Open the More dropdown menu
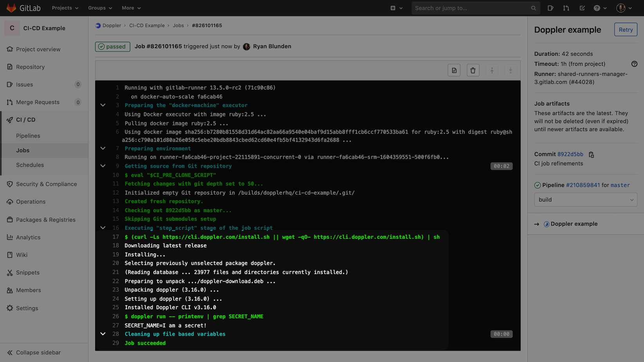644x362 pixels. coord(131,8)
